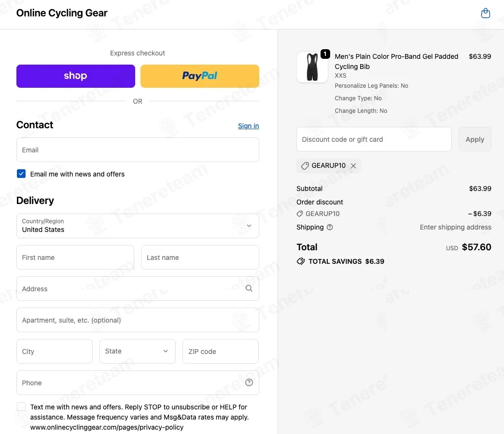Click Apply discount button

point(475,139)
